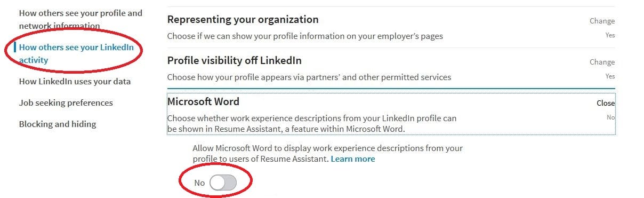Click the employer's pages description text

pyautogui.click(x=305, y=36)
